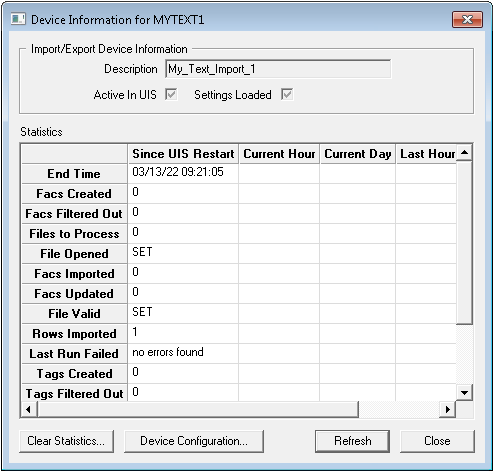The image size is (494, 472).
Task: Click the End Time row header
Action: (74, 174)
